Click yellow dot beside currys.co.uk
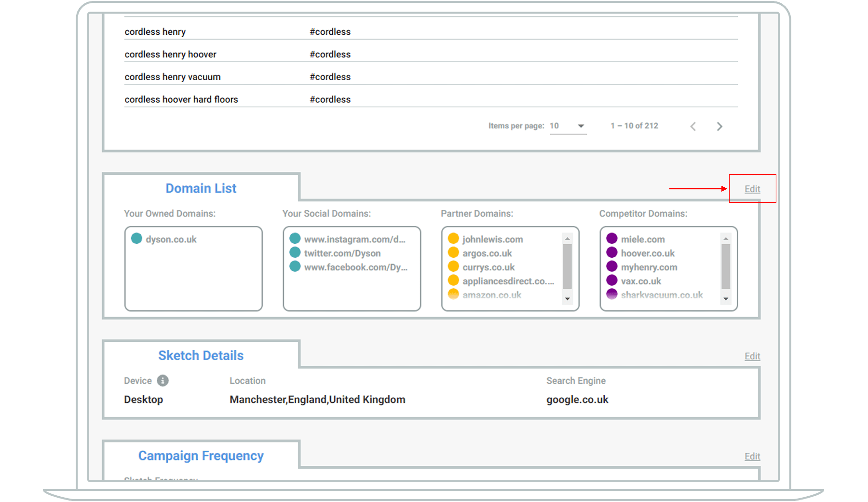This screenshot has width=868, height=502. (x=453, y=266)
